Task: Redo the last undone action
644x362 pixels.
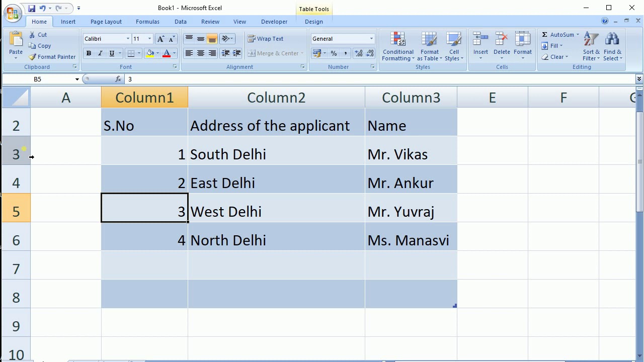Action: coord(58,8)
